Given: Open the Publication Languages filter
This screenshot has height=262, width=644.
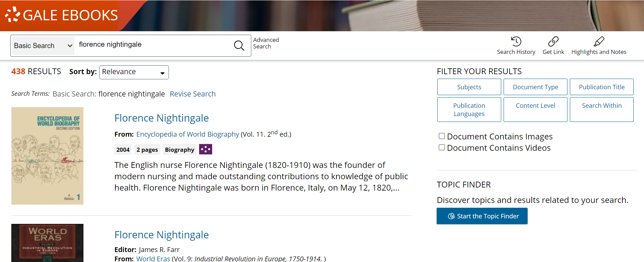Looking at the screenshot, I should (469, 110).
